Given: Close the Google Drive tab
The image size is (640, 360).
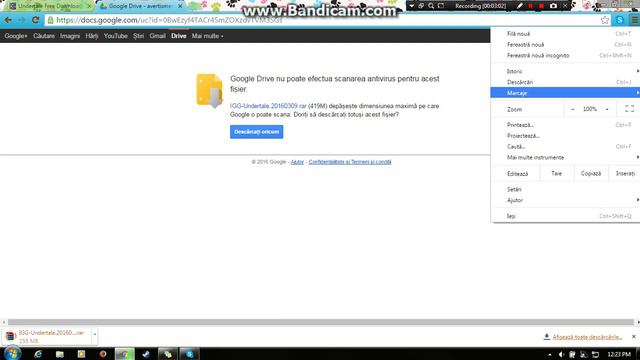Looking at the screenshot, I should pyautogui.click(x=180, y=6).
